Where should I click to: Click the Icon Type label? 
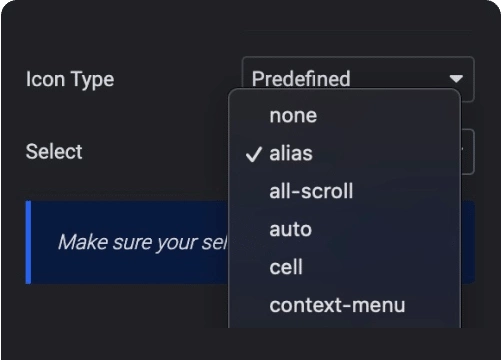[70, 80]
